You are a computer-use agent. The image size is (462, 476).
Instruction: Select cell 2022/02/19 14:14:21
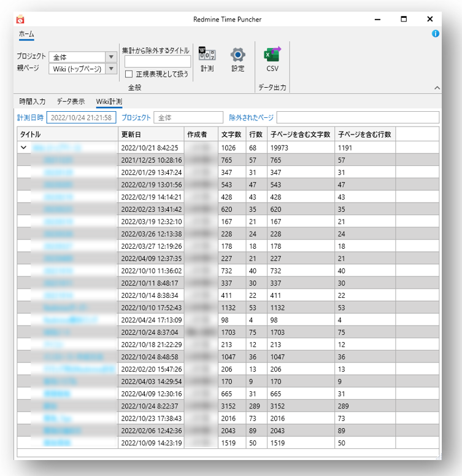151,197
